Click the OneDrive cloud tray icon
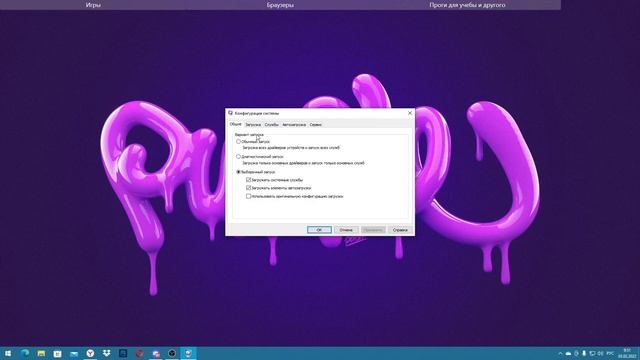Viewport: 640px width, 360px height. (x=568, y=353)
